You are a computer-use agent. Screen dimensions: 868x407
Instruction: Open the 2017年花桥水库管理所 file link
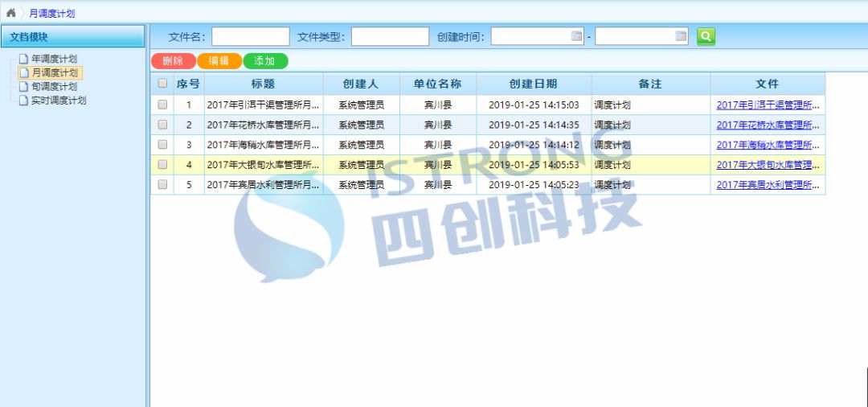point(768,125)
